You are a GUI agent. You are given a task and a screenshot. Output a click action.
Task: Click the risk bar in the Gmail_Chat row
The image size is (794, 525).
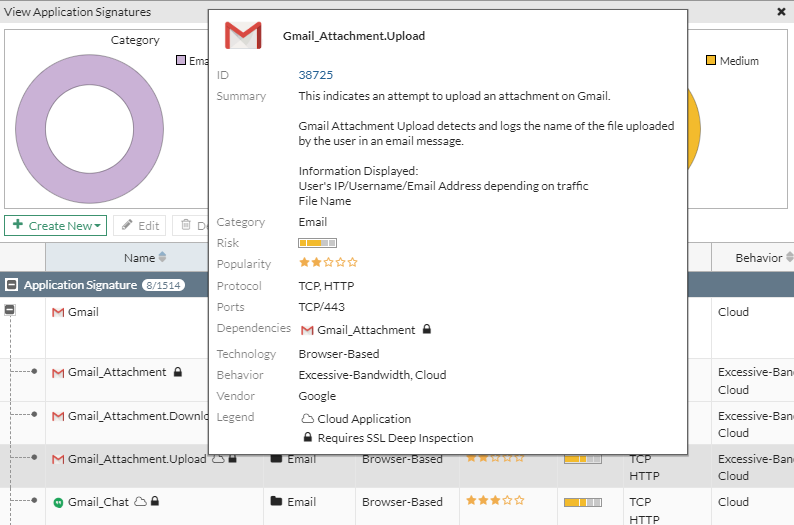click(583, 502)
